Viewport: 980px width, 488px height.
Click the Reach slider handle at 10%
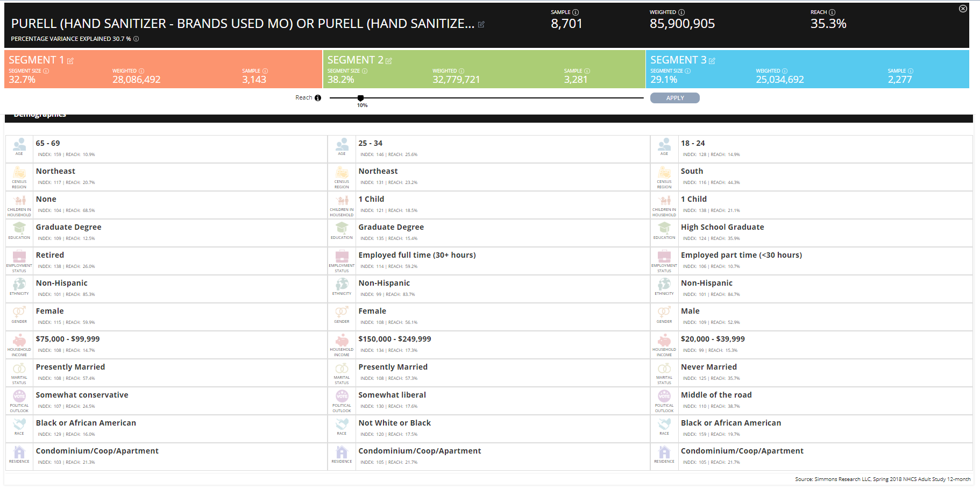click(x=360, y=98)
